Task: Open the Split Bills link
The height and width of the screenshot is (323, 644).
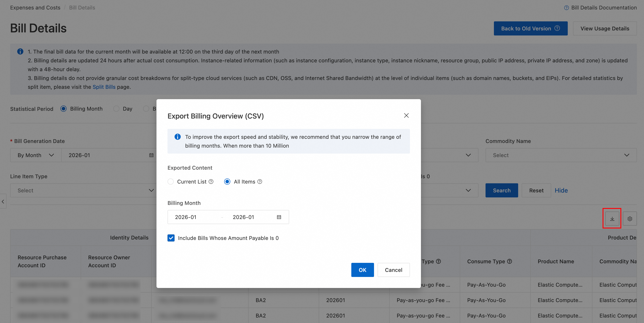Action: (104, 87)
